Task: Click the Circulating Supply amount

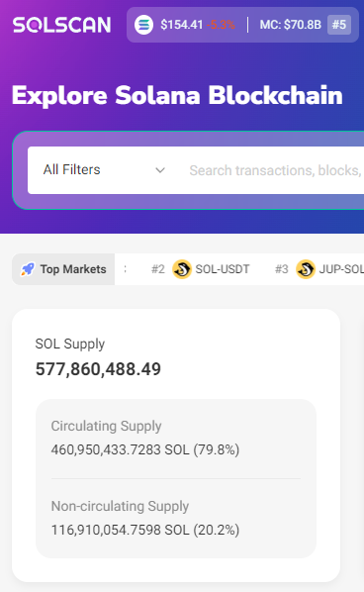Action: click(145, 449)
